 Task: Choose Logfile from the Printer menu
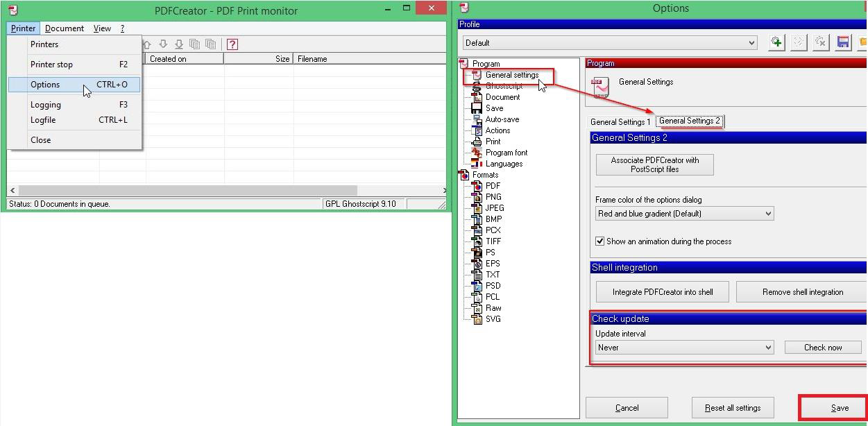[x=74, y=120]
